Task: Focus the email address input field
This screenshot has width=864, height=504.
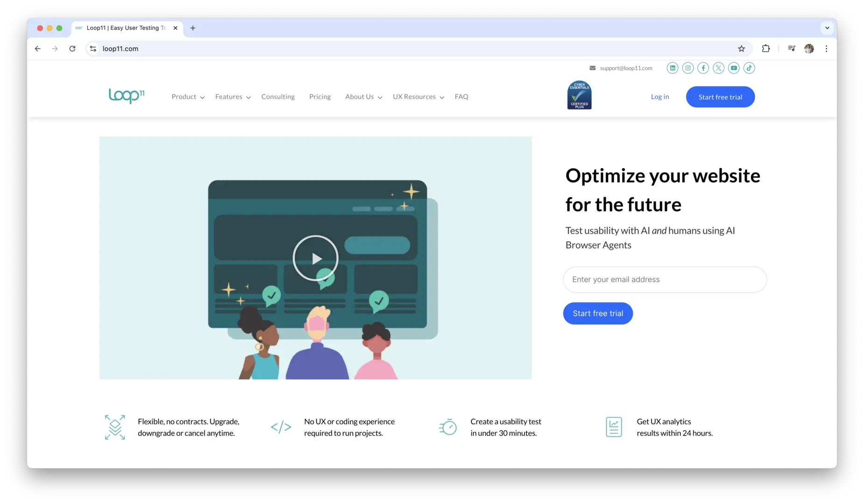Action: tap(665, 280)
